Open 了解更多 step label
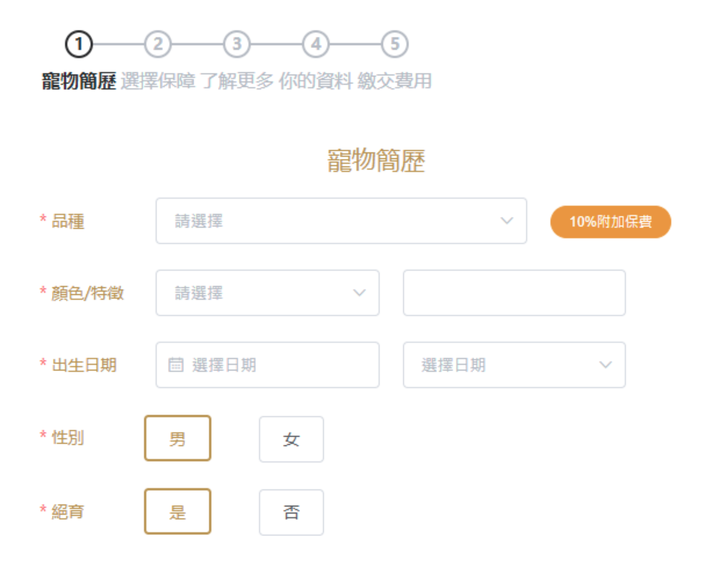The width and height of the screenshot is (720, 588). coord(237,81)
